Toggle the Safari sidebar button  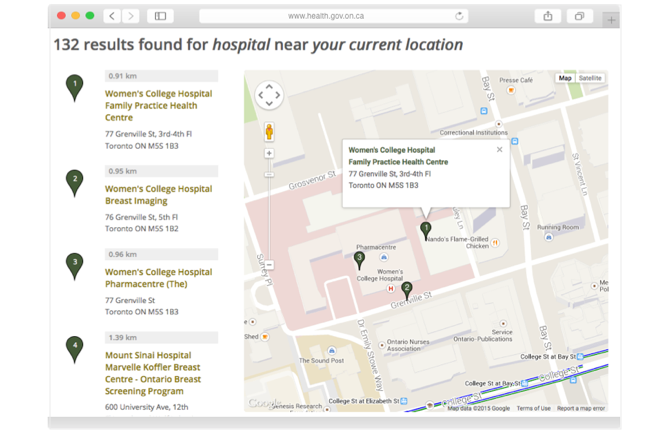pyautogui.click(x=160, y=16)
